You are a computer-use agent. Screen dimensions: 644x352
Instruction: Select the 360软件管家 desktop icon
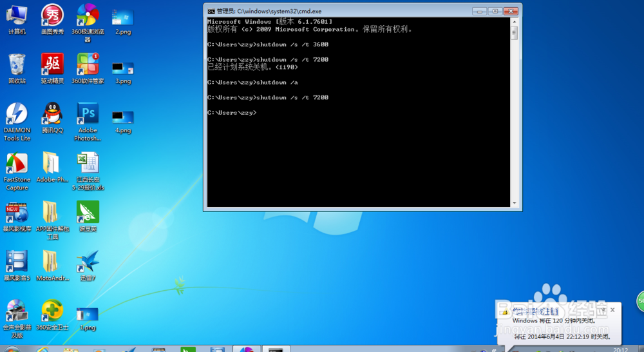click(x=88, y=69)
